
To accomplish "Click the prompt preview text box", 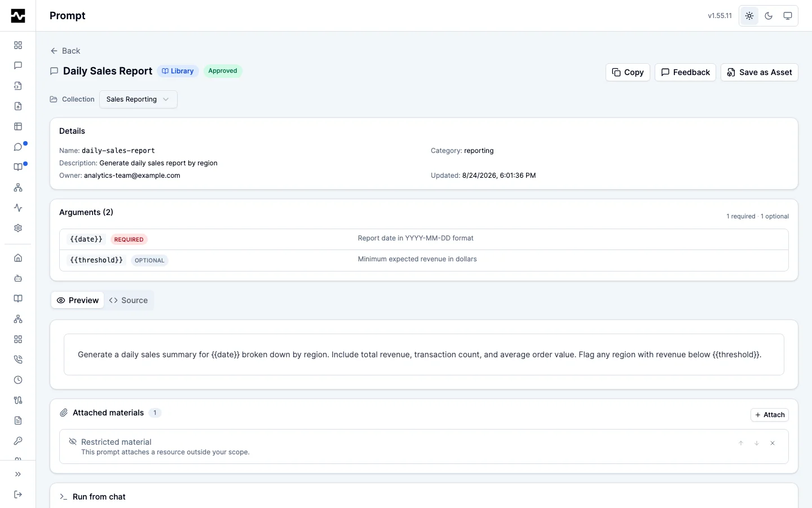I will [x=424, y=354].
